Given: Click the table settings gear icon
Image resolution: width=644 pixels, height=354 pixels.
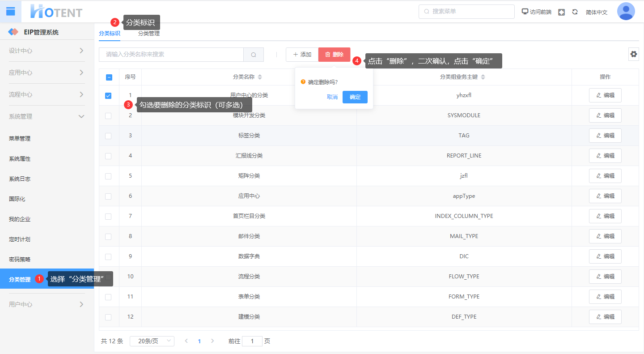Looking at the screenshot, I should pyautogui.click(x=633, y=54).
